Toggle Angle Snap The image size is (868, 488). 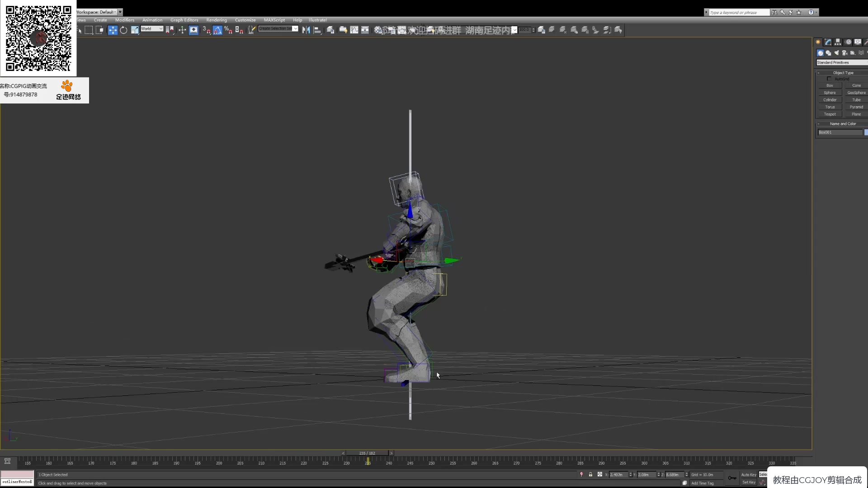point(217,30)
